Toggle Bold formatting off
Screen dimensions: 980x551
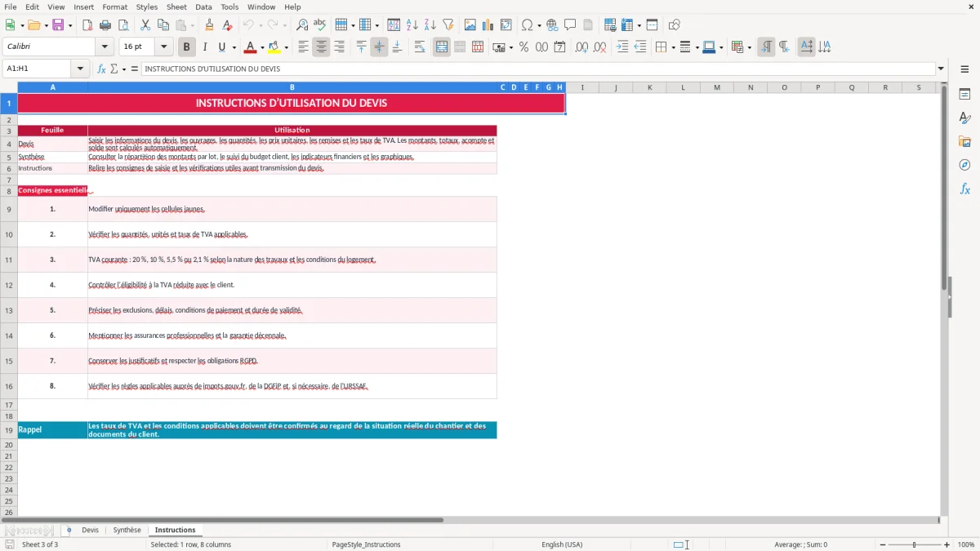pos(187,47)
